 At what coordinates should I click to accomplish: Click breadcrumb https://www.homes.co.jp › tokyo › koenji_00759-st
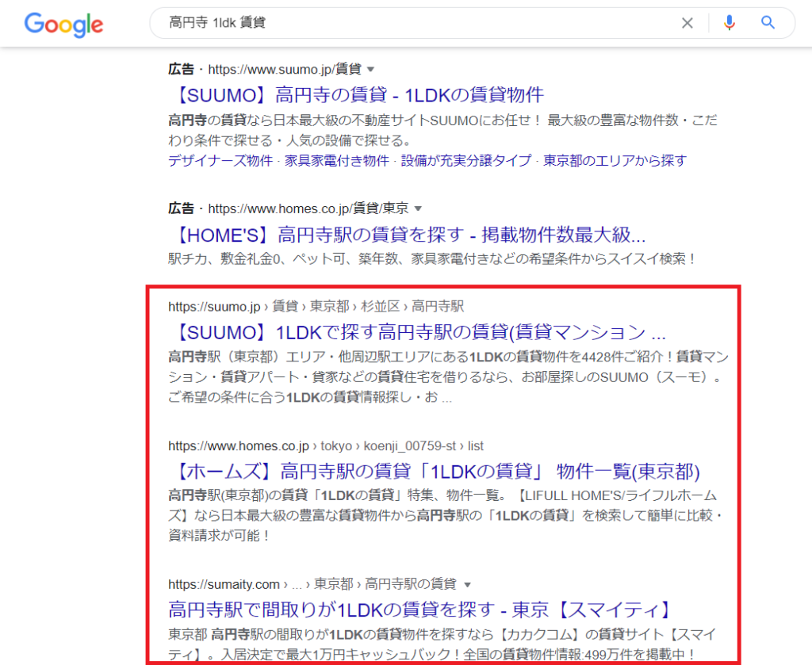pyautogui.click(x=326, y=446)
